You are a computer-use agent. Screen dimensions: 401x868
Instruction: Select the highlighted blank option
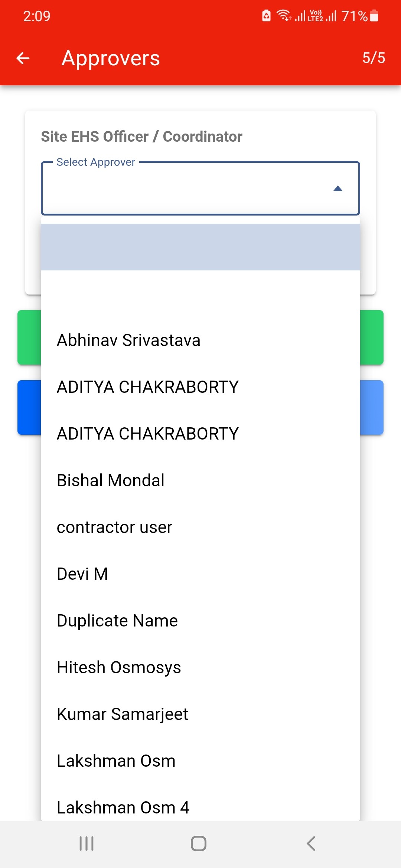click(x=200, y=247)
